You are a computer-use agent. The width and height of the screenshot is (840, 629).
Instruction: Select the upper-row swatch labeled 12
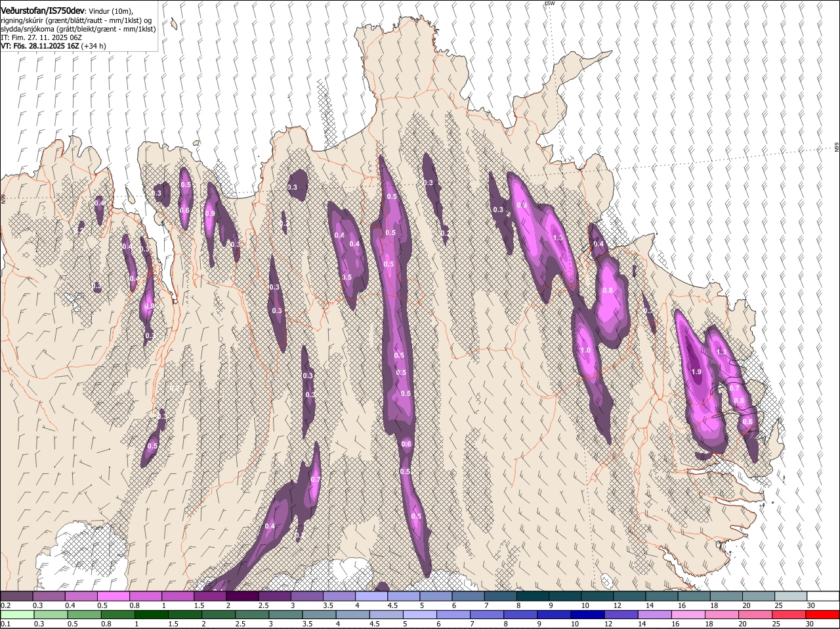(x=629, y=596)
